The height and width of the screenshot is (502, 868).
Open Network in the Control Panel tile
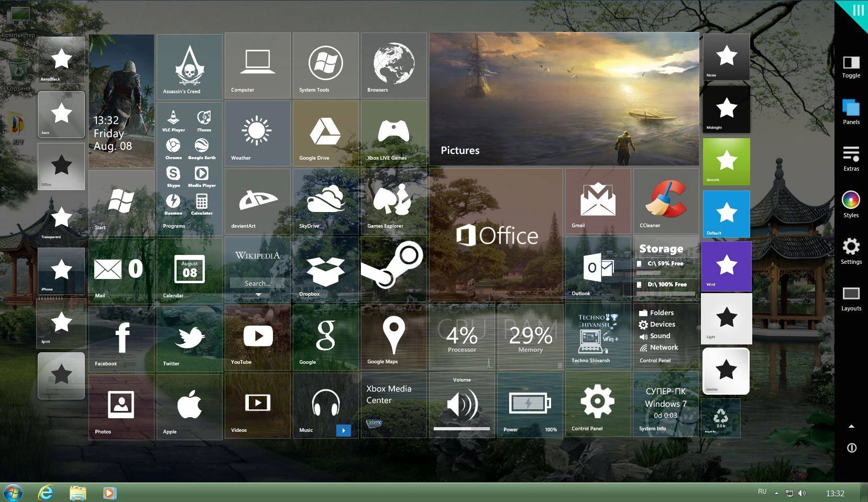click(658, 347)
